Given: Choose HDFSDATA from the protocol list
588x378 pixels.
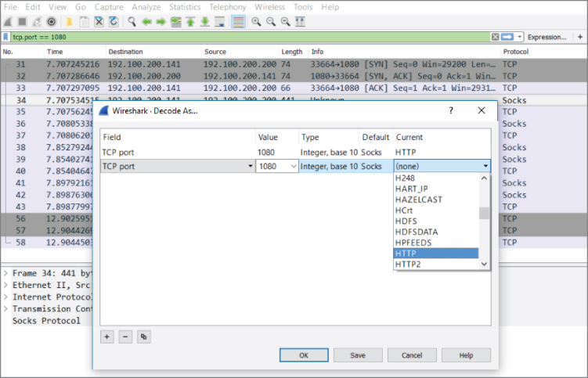Looking at the screenshot, I should pos(436,232).
